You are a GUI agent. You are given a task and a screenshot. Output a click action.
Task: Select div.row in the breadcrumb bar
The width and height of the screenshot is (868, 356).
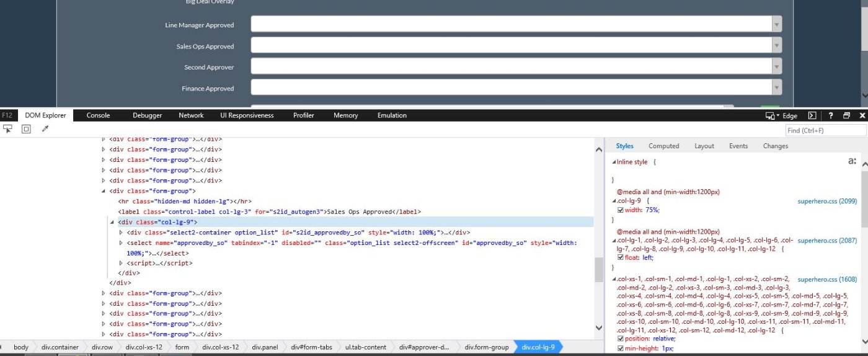point(102,347)
